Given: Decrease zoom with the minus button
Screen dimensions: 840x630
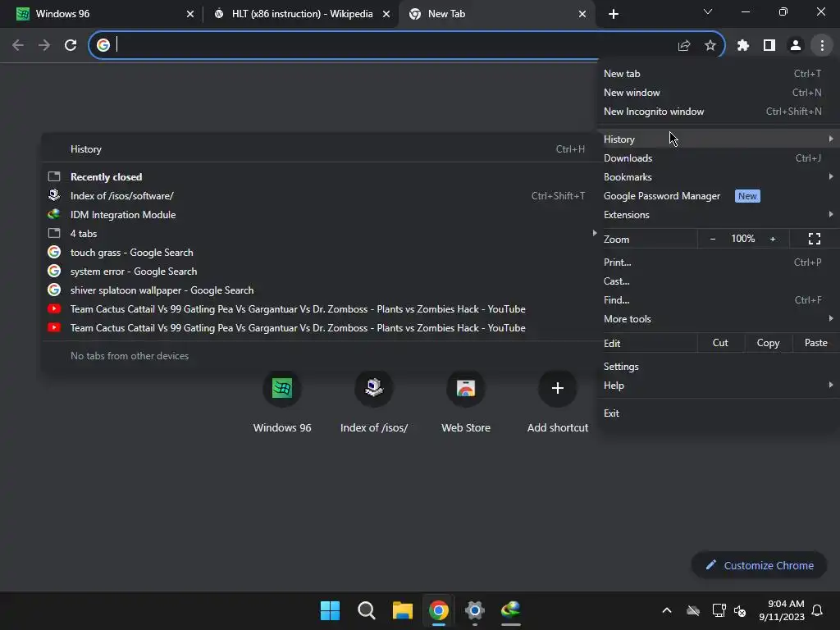Looking at the screenshot, I should pos(713,239).
